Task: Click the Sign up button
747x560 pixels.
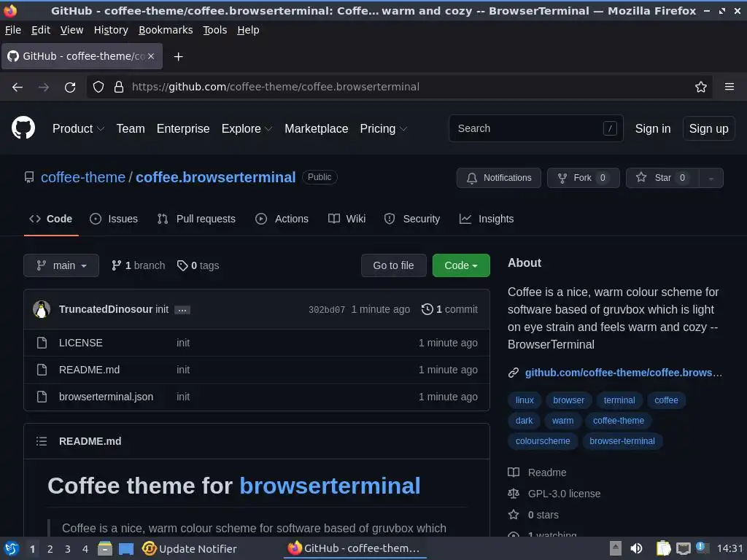Action: (708, 128)
